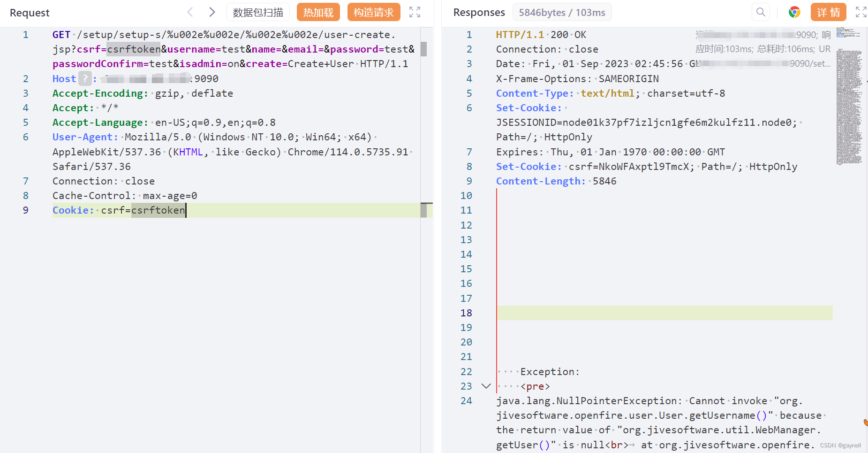Click the 构造请求 button
The height and width of the screenshot is (453, 868).
click(x=374, y=12)
